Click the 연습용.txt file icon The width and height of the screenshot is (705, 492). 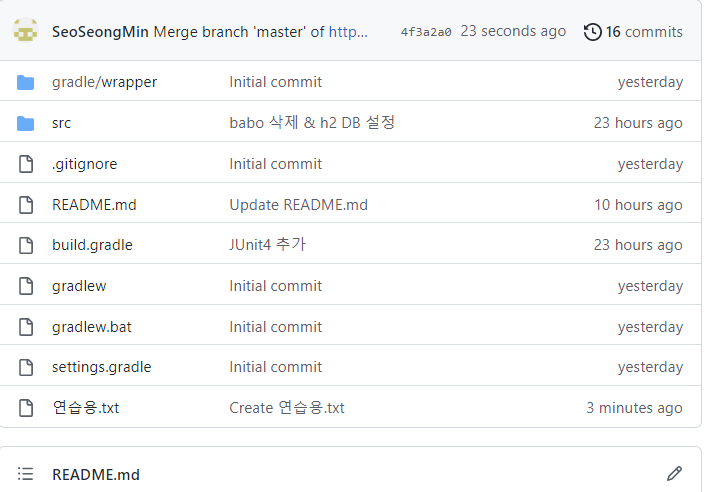tap(26, 408)
